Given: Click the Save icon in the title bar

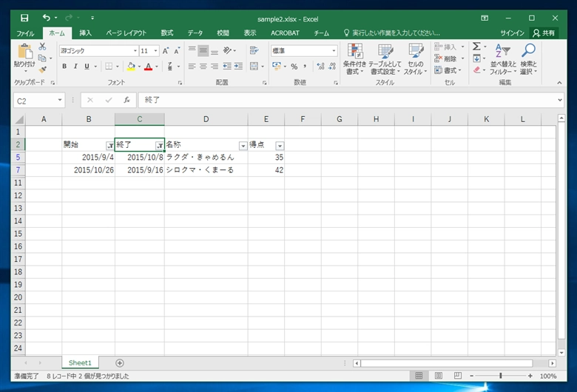Looking at the screenshot, I should coord(24,18).
